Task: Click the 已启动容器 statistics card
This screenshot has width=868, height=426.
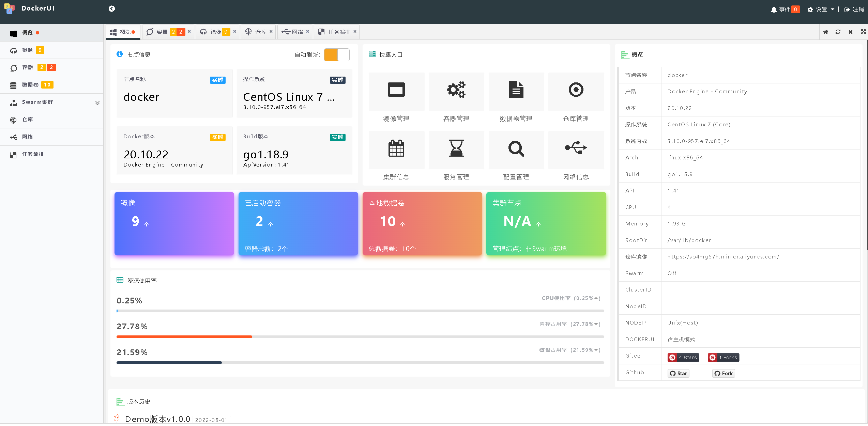Action: coord(298,224)
